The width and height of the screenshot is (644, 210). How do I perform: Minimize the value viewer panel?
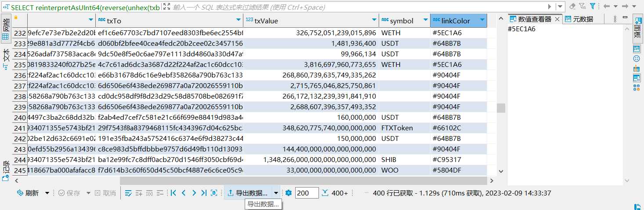pyautogui.click(x=625, y=18)
